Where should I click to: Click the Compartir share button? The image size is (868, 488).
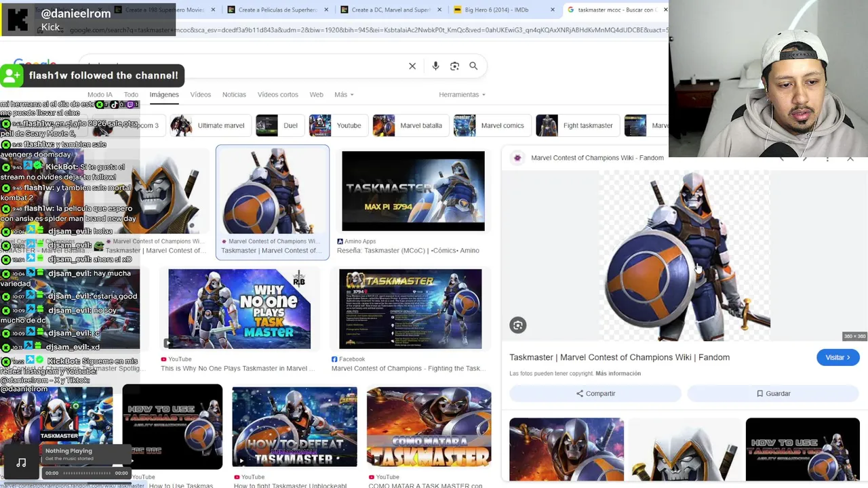point(595,393)
